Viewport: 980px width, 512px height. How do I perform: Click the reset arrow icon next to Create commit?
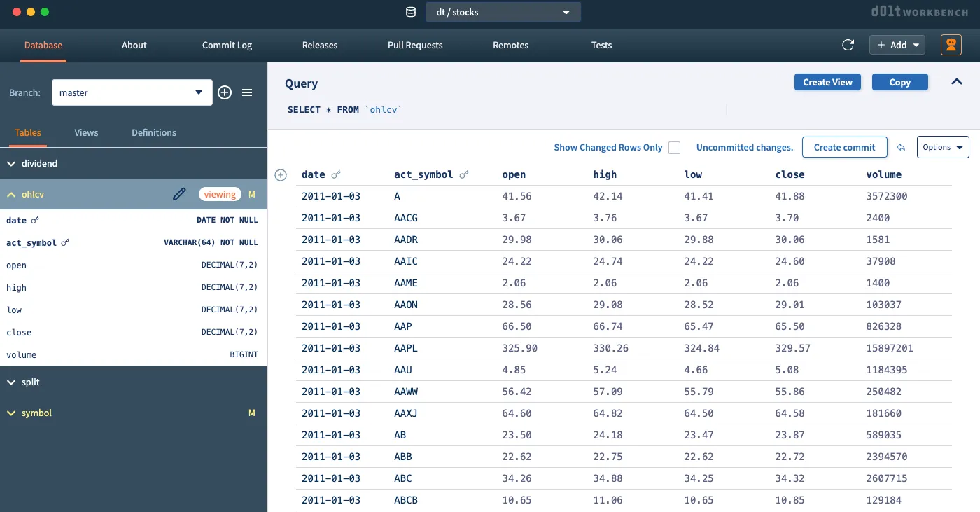tap(902, 147)
